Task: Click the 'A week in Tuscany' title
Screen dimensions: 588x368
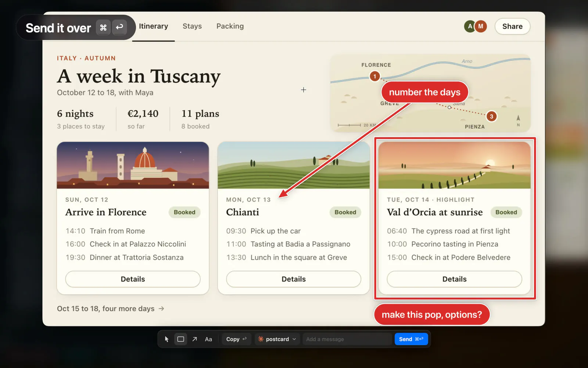Action: pyautogui.click(x=139, y=76)
